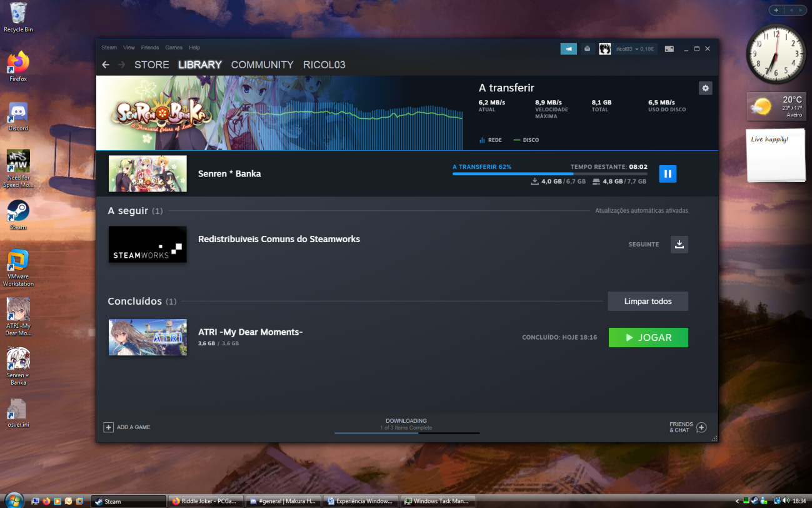Open the Steam menu
The height and width of the screenshot is (508, 812).
[109, 48]
